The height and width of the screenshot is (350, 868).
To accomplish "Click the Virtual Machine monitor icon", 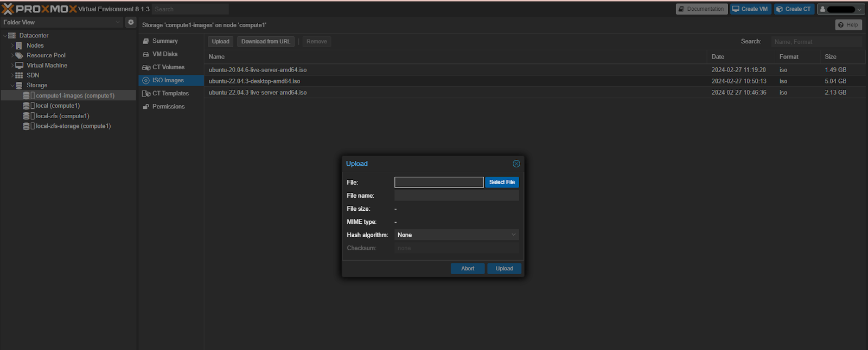I will click(x=19, y=66).
